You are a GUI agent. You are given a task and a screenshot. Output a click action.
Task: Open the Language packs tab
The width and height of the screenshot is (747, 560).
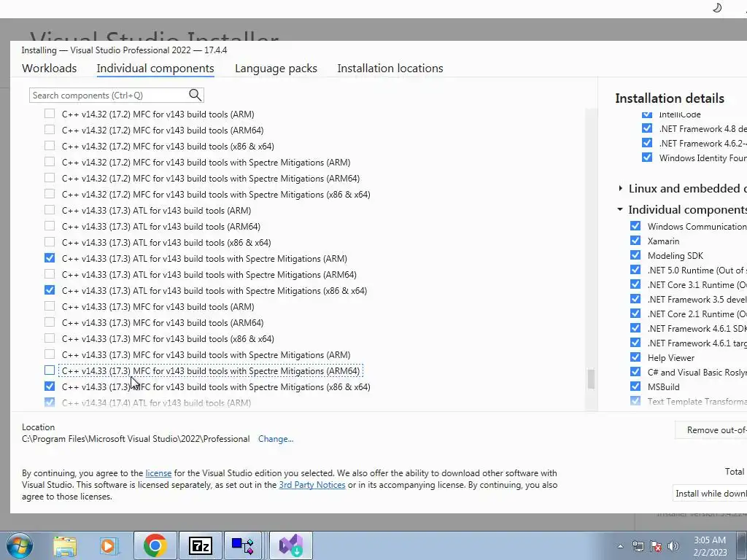coord(276,68)
